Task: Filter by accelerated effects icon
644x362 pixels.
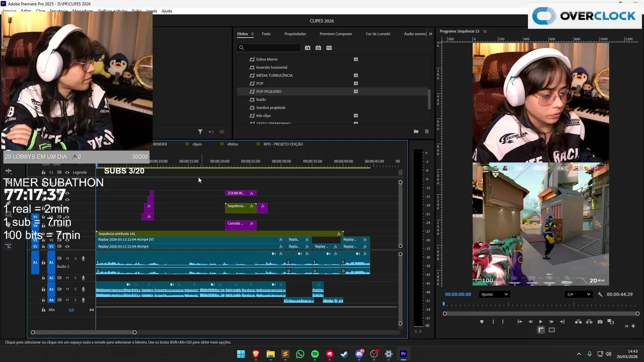Action: [307, 48]
